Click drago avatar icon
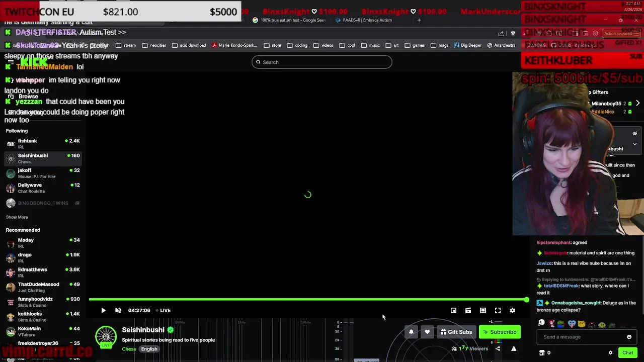644x362 pixels. [11, 258]
